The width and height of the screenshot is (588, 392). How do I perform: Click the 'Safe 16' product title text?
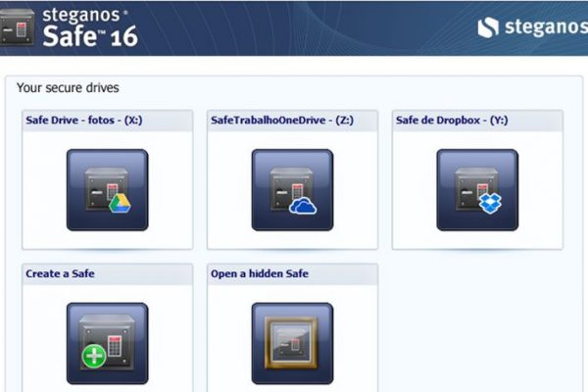(89, 36)
